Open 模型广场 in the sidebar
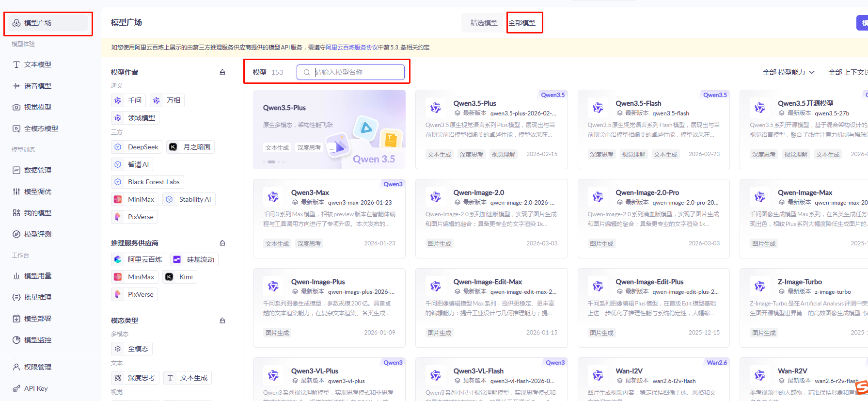Viewport: 868px width, 401px height. point(47,23)
